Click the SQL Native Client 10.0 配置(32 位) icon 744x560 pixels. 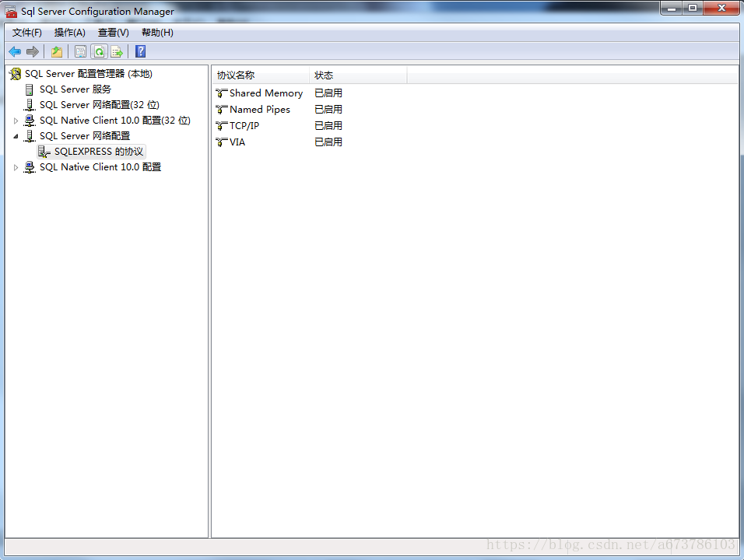click(30, 121)
